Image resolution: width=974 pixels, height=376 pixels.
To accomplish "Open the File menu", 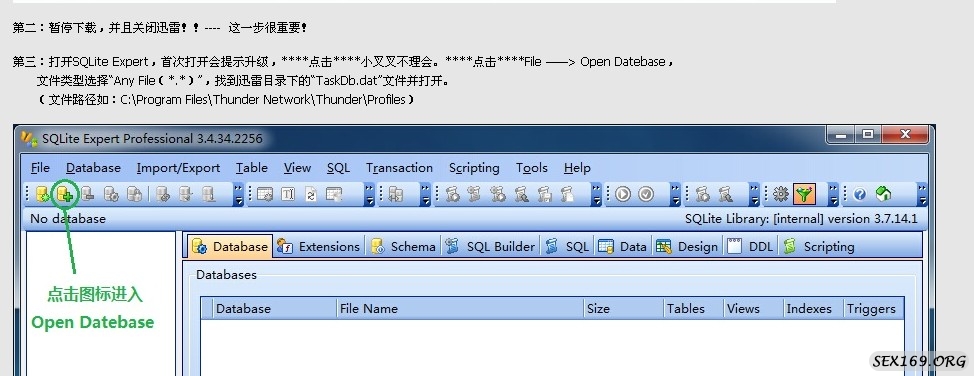I will (40, 168).
